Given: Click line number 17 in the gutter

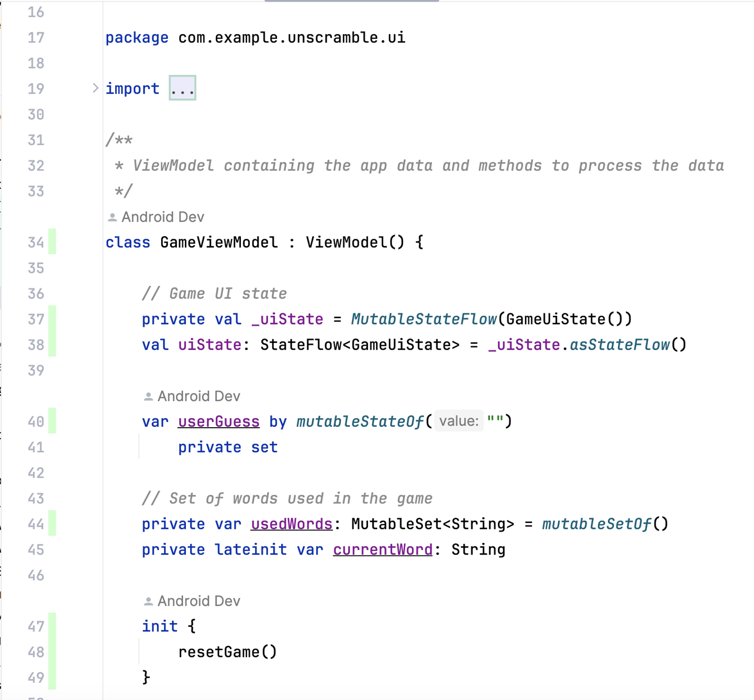Looking at the screenshot, I should coord(36,38).
